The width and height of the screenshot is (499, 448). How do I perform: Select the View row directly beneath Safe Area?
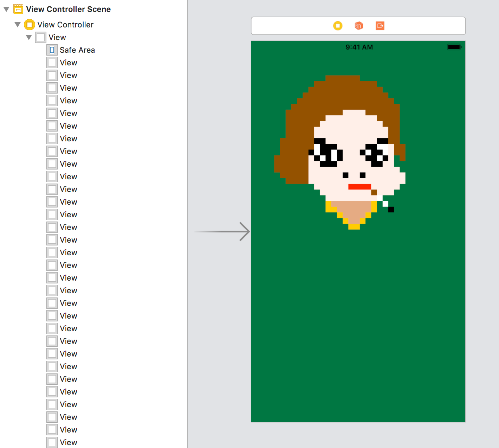pos(93,63)
